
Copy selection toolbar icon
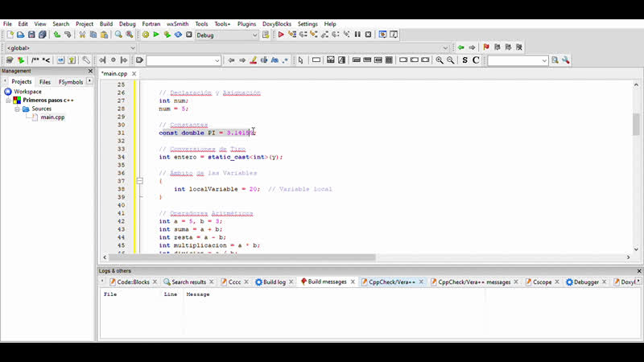[93, 35]
